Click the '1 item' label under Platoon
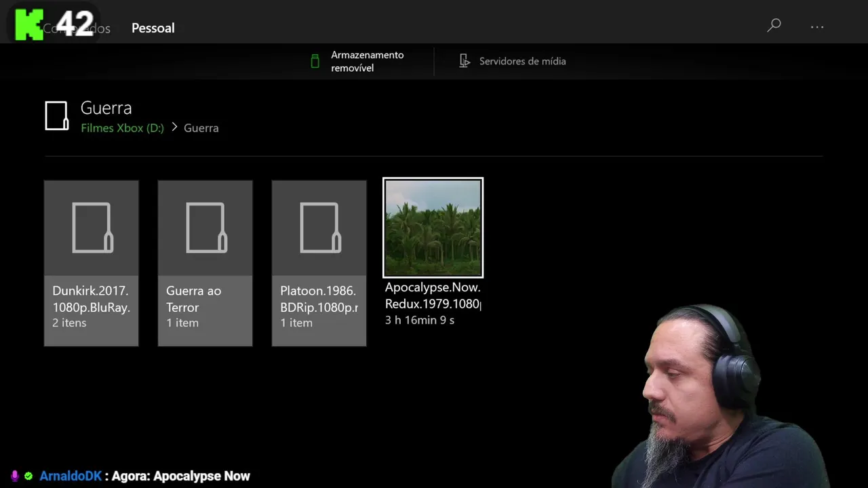This screenshot has width=868, height=488. 296,323
